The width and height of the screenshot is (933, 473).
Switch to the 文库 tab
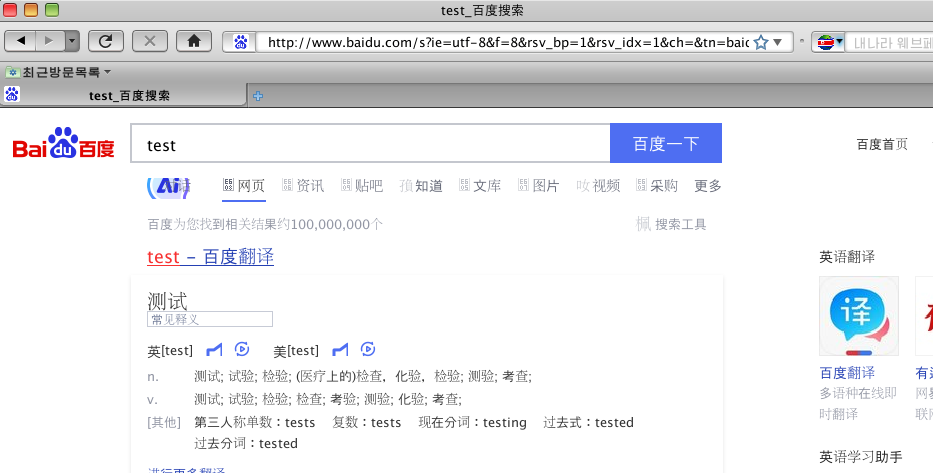point(480,186)
